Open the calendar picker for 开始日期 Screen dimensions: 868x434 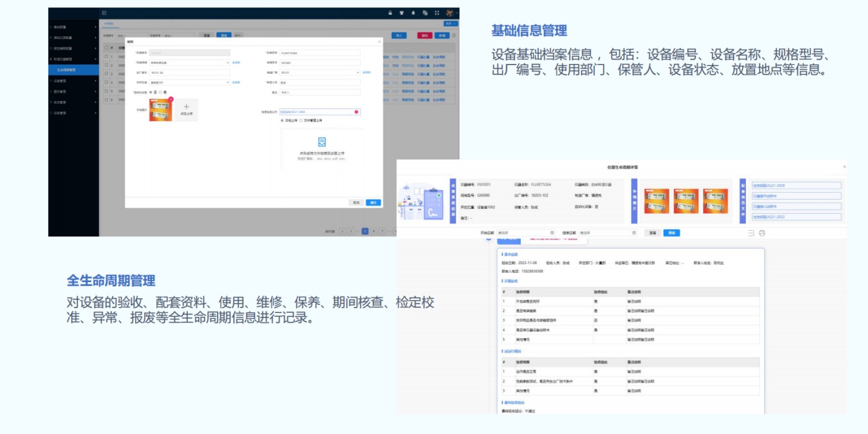[552, 232]
